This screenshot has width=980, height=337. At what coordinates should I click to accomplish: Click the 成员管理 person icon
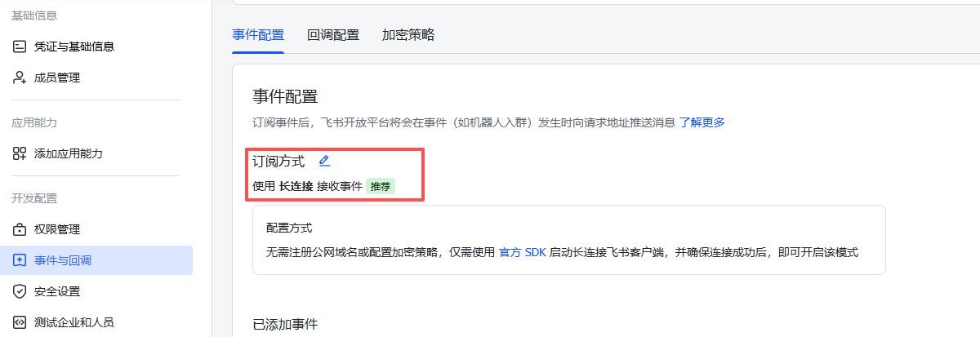coord(20,78)
